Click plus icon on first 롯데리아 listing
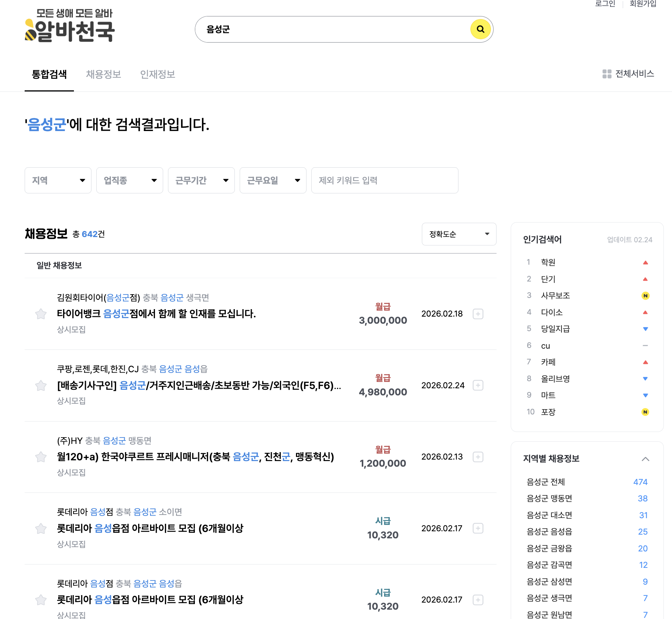The width and height of the screenshot is (672, 619). pyautogui.click(x=478, y=528)
